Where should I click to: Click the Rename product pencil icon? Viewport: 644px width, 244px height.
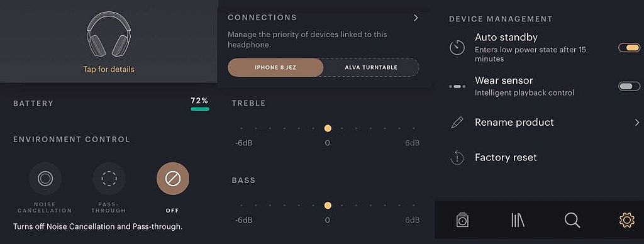(x=457, y=123)
